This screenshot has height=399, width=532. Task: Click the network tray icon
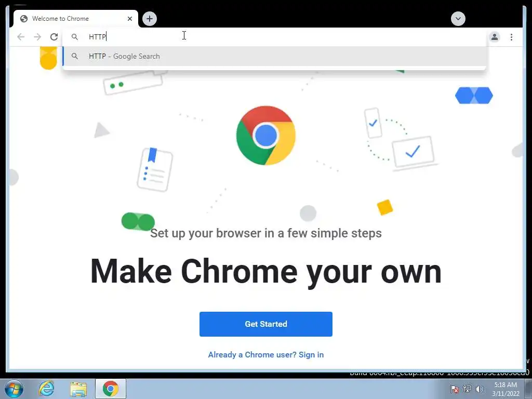[x=467, y=389]
